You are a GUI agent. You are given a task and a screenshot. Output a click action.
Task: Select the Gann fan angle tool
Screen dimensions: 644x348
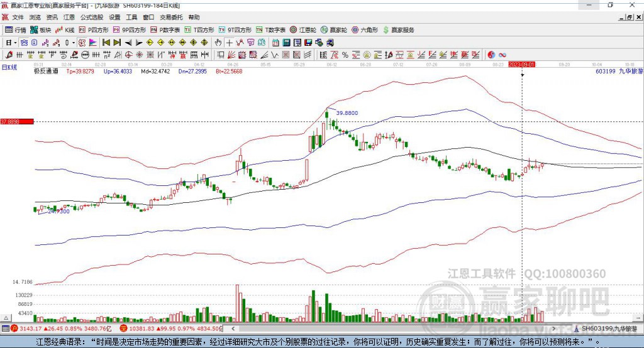(x=231, y=55)
